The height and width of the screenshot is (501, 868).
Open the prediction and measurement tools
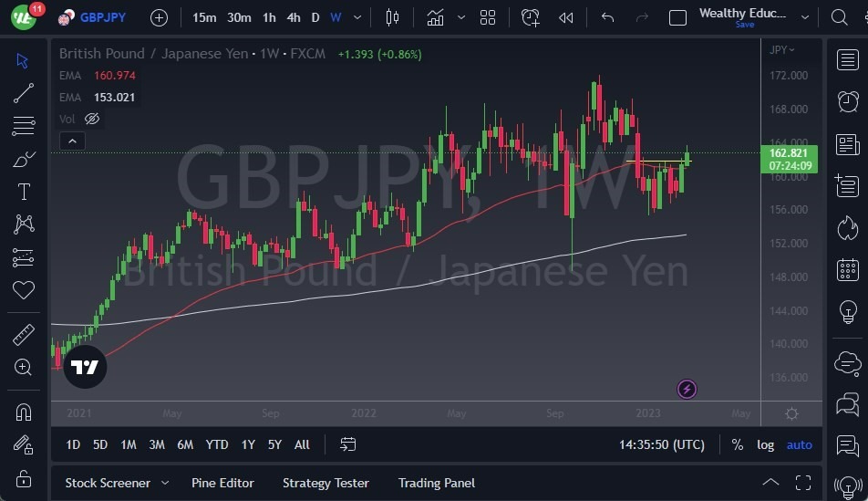(x=24, y=257)
